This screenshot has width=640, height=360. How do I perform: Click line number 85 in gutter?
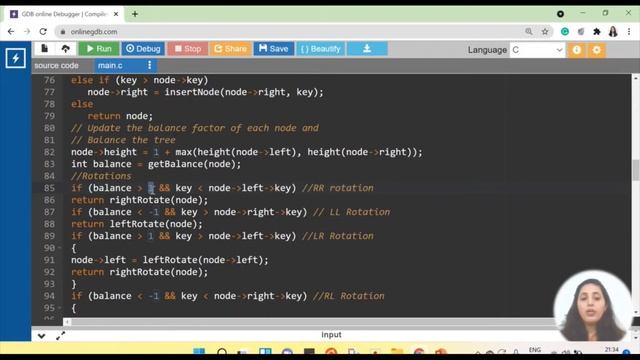coord(49,188)
